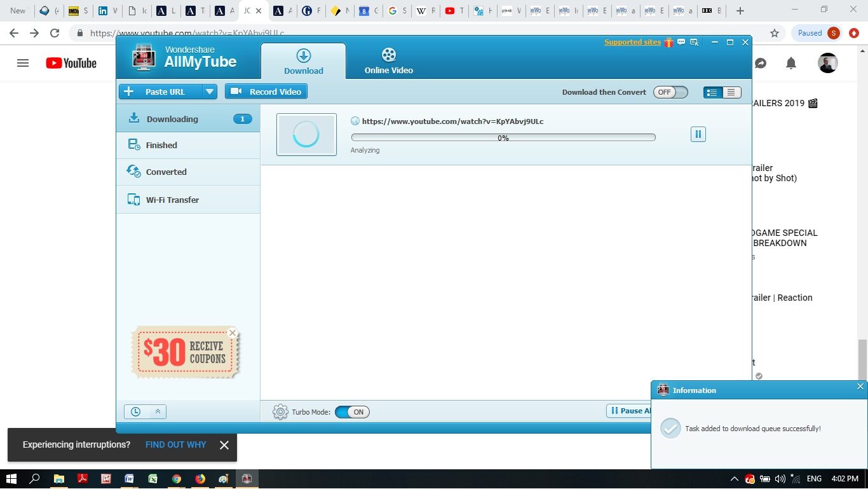Screen dimensions: 868x489
Task: Switch to compact list view
Action: tap(731, 92)
